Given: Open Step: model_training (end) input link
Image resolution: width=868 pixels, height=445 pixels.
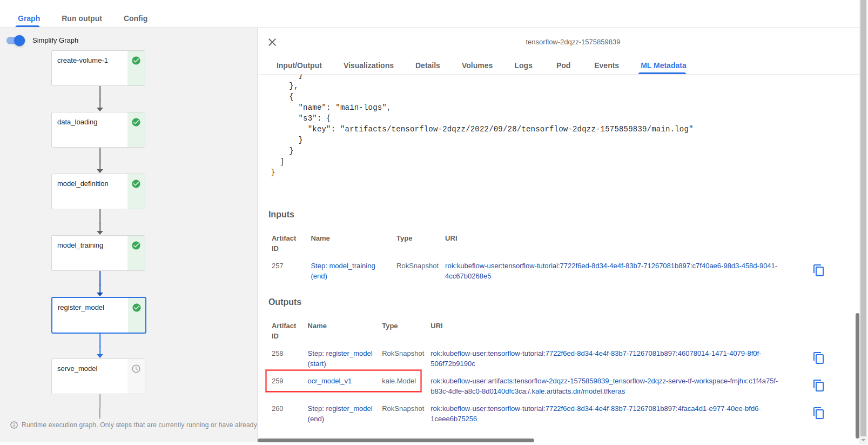Looking at the screenshot, I should (342, 271).
